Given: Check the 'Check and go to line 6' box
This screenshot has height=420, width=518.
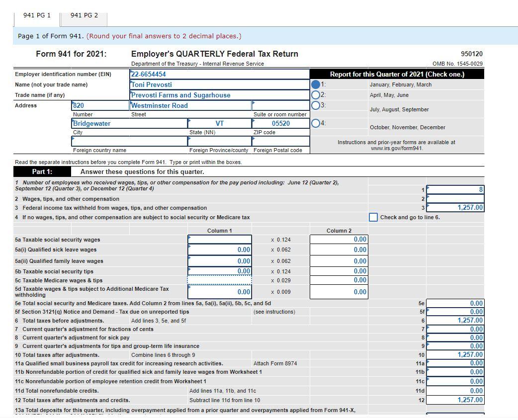Looking at the screenshot, I should point(373,216).
